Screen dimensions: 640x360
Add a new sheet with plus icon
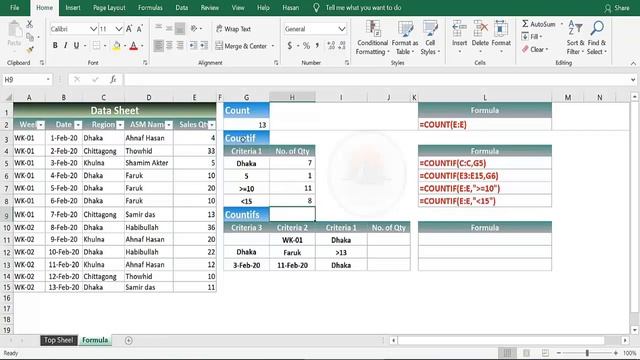(x=129, y=340)
